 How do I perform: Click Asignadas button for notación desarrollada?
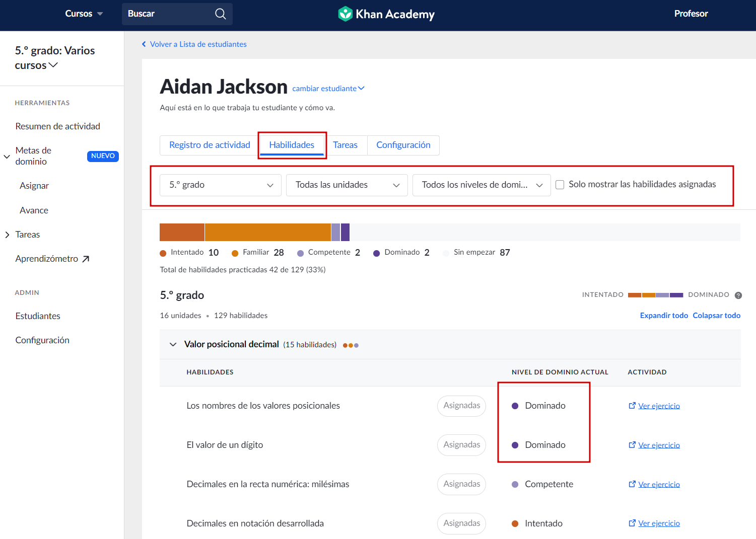461,523
